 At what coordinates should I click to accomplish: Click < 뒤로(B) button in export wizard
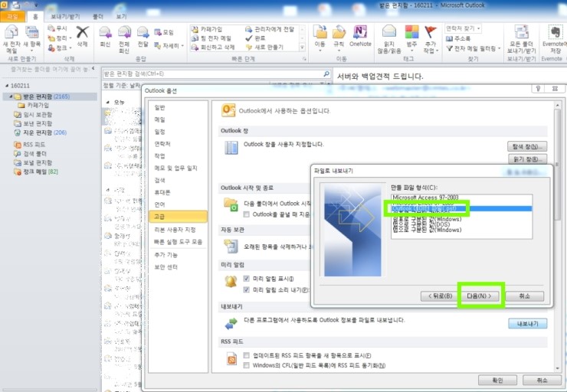click(441, 296)
